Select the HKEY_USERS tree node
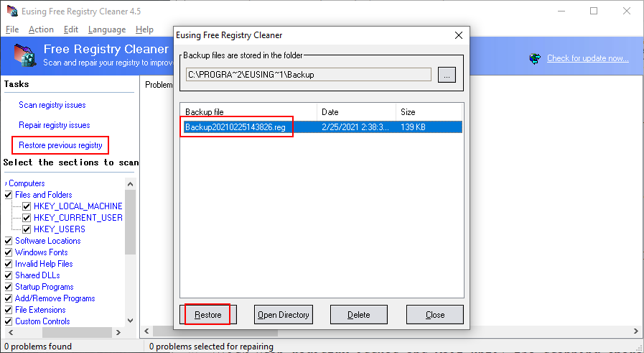Image resolution: width=644 pixels, height=353 pixels. coord(60,229)
